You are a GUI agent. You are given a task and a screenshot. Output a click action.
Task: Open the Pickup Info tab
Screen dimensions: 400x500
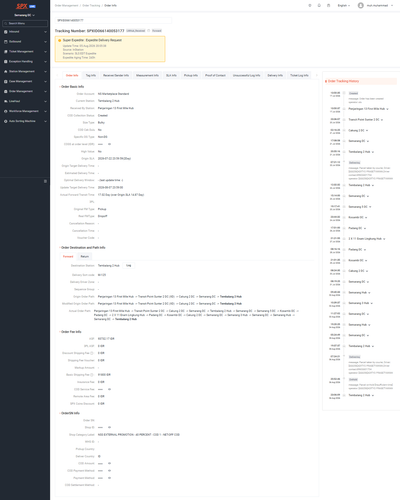[191, 76]
